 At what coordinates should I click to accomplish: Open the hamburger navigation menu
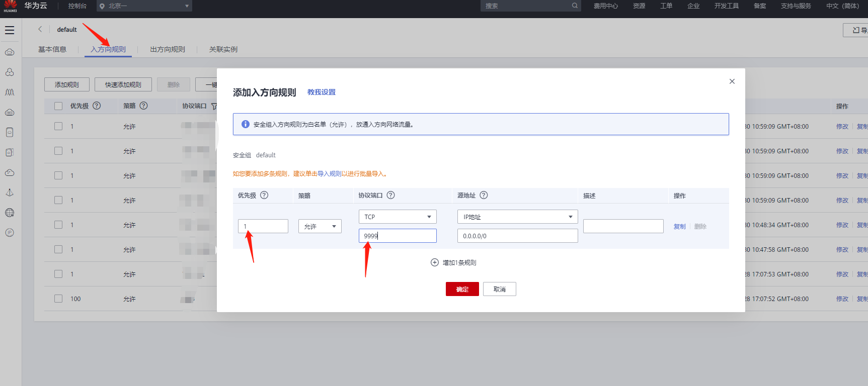point(10,30)
